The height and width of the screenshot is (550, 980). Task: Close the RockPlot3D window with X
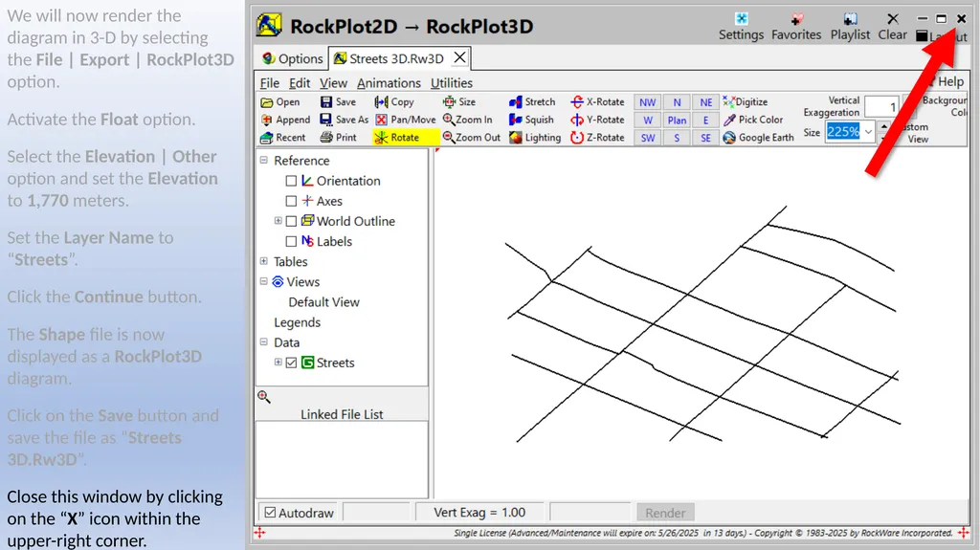coord(961,19)
